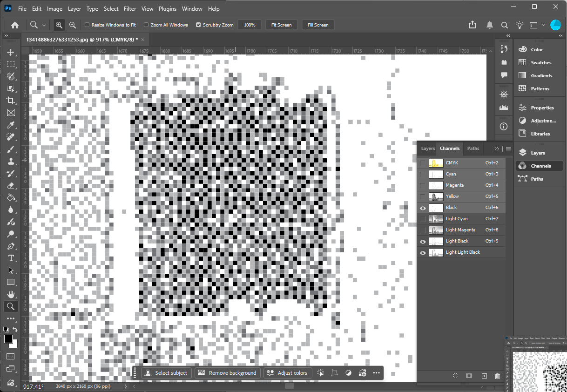Image resolution: width=567 pixels, height=392 pixels.
Task: Enable Resize Windows to Fit checkbox
Action: pyautogui.click(x=87, y=25)
